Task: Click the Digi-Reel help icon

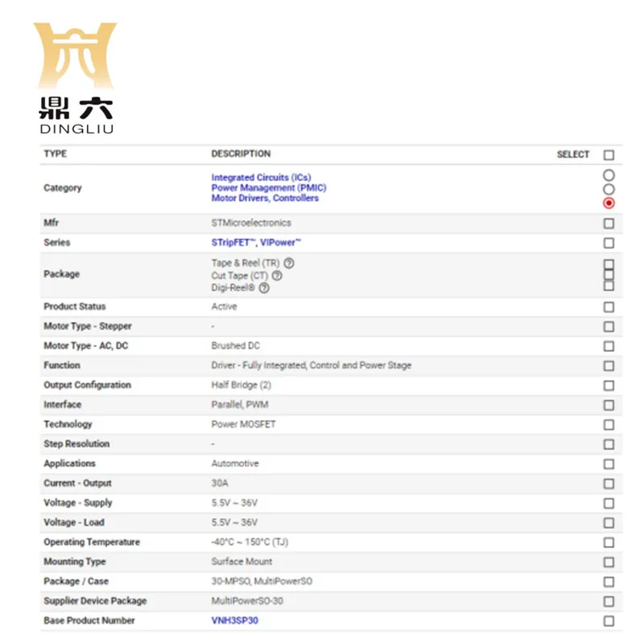Action: (x=264, y=288)
